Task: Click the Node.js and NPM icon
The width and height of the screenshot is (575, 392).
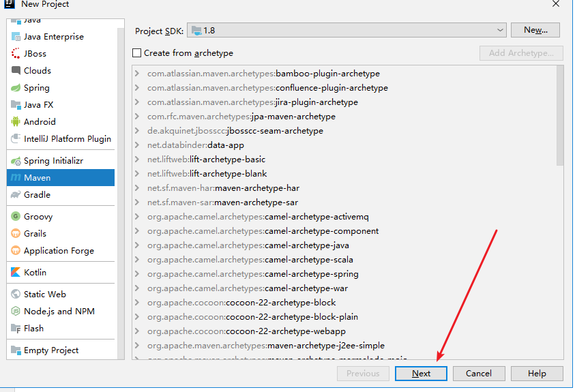Action: [16, 311]
